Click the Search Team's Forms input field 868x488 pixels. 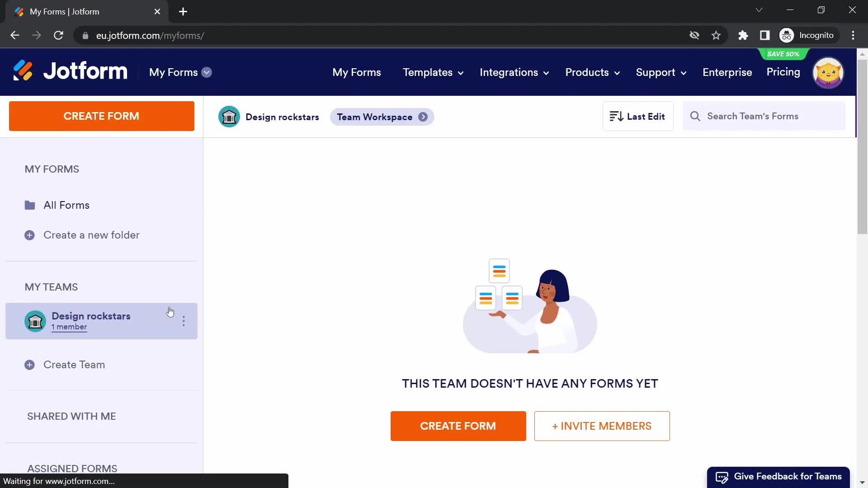coord(769,116)
